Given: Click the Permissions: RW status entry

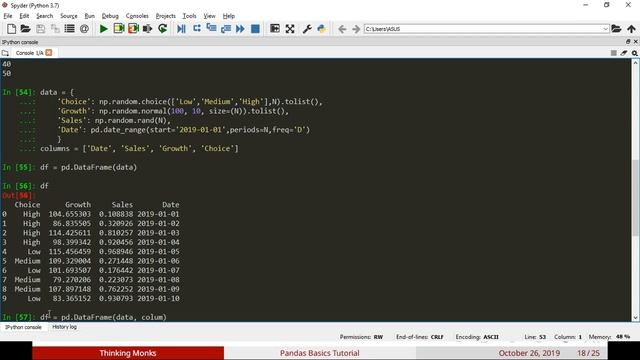Looking at the screenshot, I should tap(361, 337).
